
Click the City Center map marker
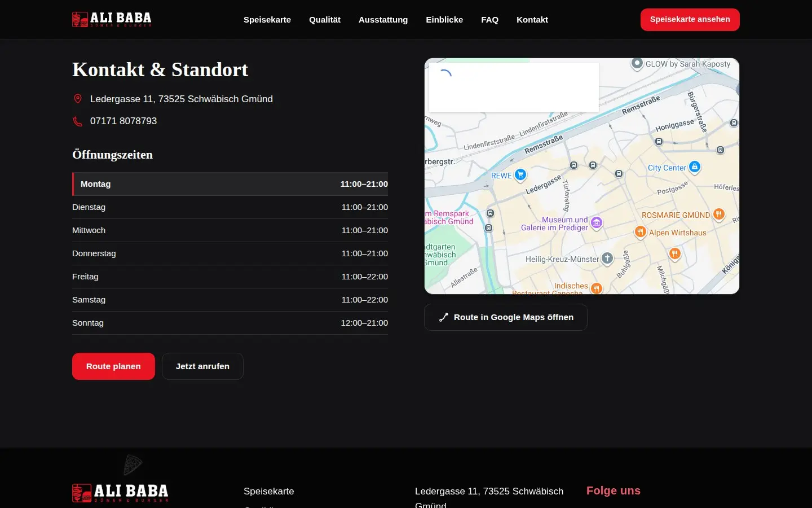point(695,167)
